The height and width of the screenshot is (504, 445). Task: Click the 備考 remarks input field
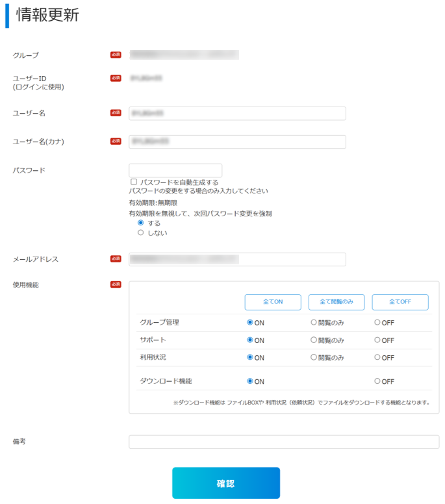pos(284,442)
